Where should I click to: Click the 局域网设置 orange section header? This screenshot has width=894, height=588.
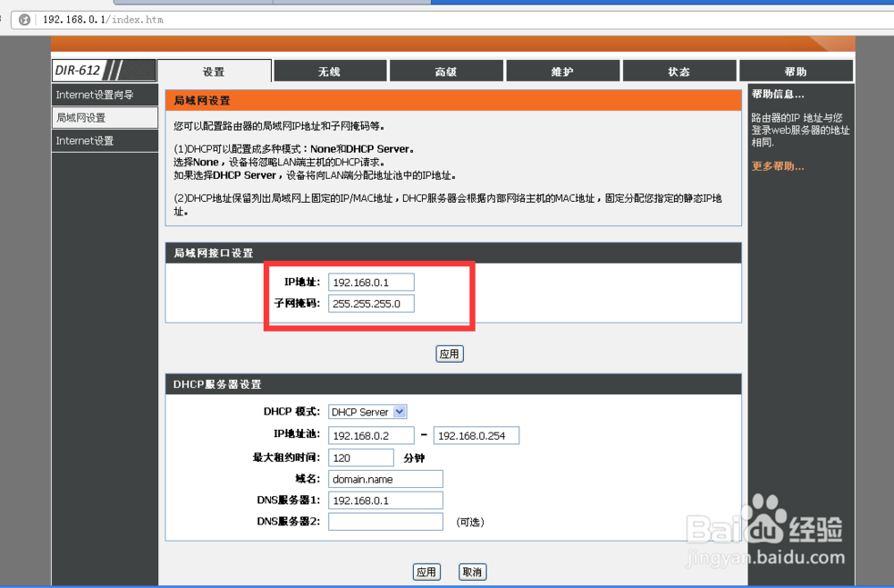(453, 100)
